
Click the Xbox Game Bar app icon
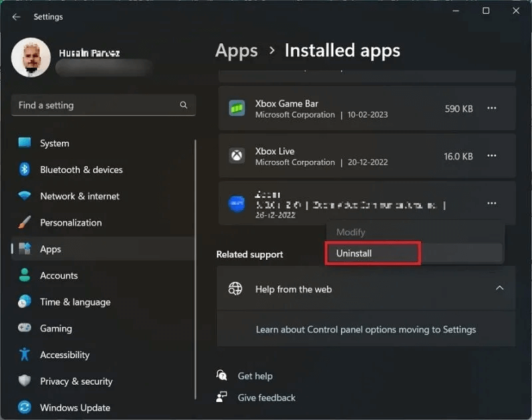point(237,108)
